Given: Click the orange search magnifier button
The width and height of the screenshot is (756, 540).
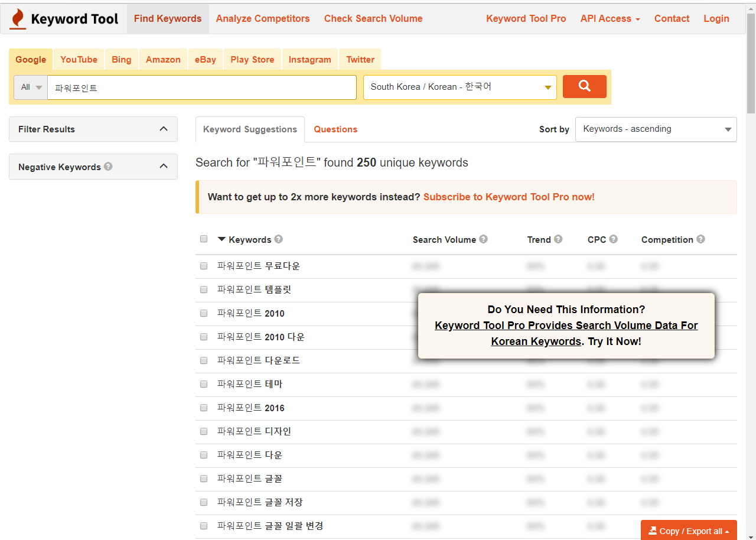Looking at the screenshot, I should (x=585, y=87).
